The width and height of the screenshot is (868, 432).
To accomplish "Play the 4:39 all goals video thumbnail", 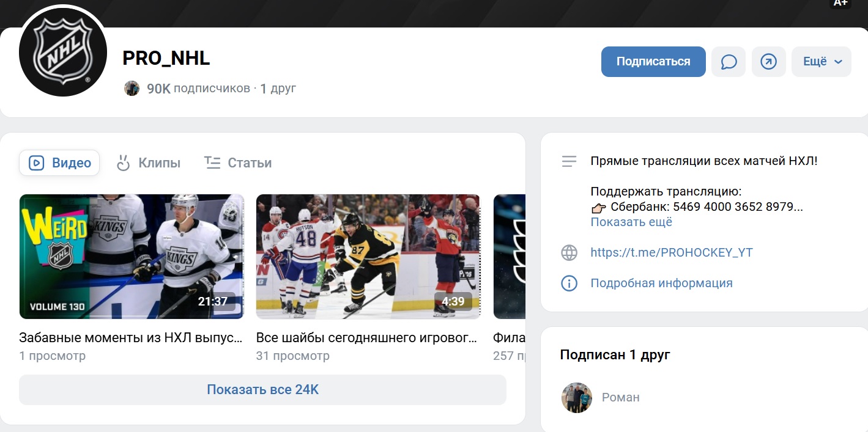I will tap(368, 257).
